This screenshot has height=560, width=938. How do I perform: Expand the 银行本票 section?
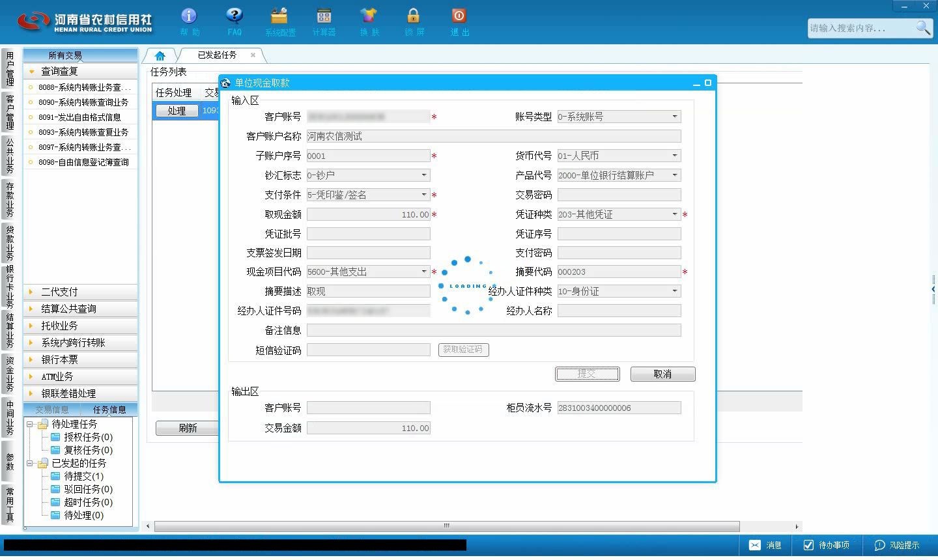(80, 359)
